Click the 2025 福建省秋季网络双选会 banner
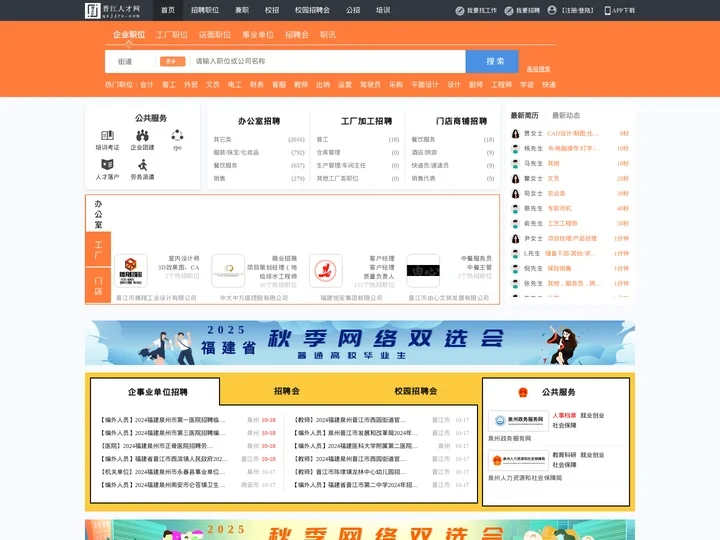Image resolution: width=720 pixels, height=540 pixels. [360, 343]
